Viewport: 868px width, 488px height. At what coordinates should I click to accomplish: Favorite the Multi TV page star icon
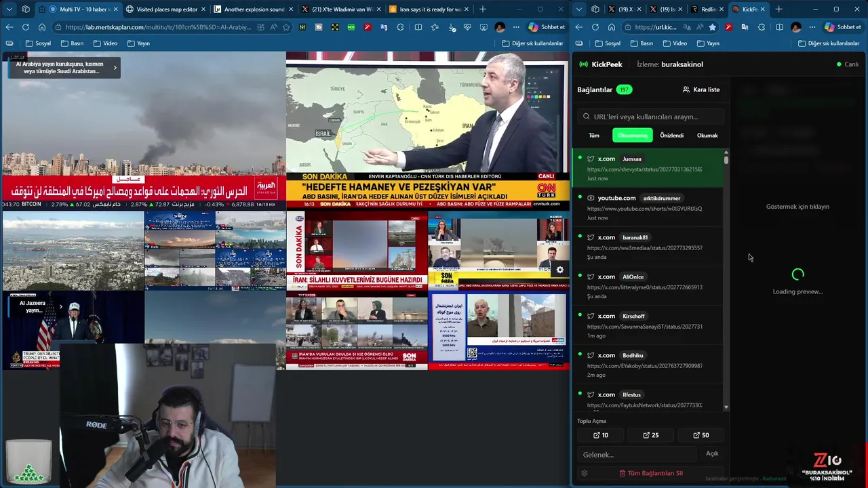(286, 27)
